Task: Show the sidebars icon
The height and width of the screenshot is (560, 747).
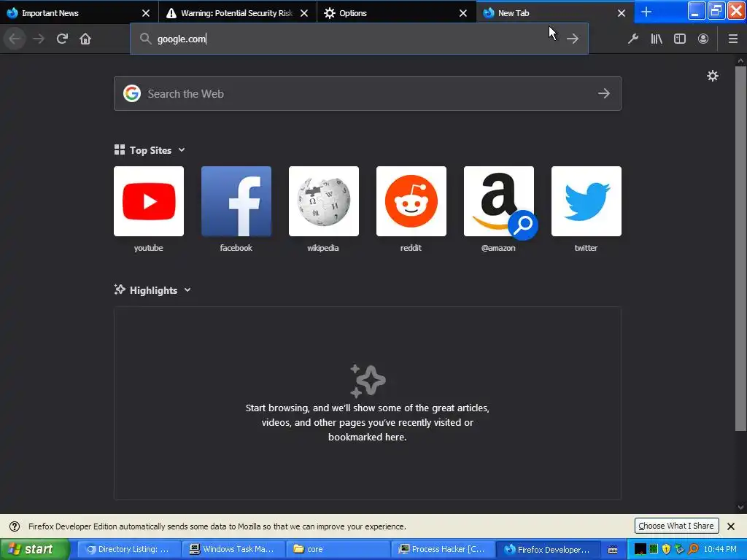Action: coord(680,39)
